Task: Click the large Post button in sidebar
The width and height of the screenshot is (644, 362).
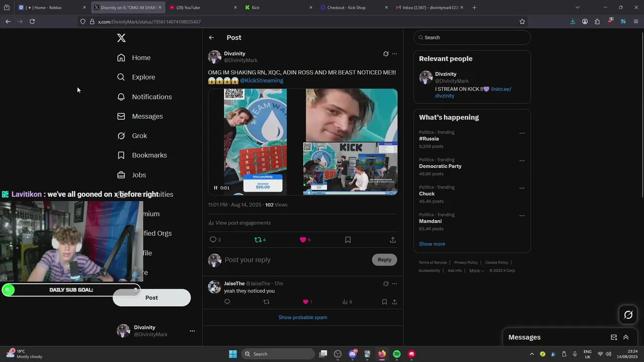Action: 151,298
